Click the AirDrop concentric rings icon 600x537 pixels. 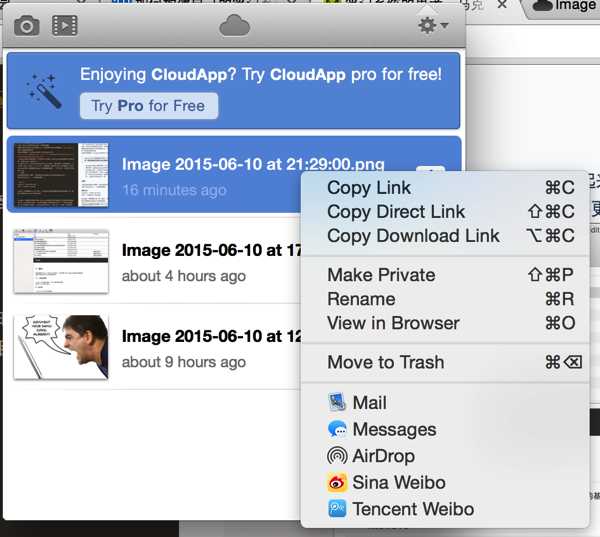(337, 456)
